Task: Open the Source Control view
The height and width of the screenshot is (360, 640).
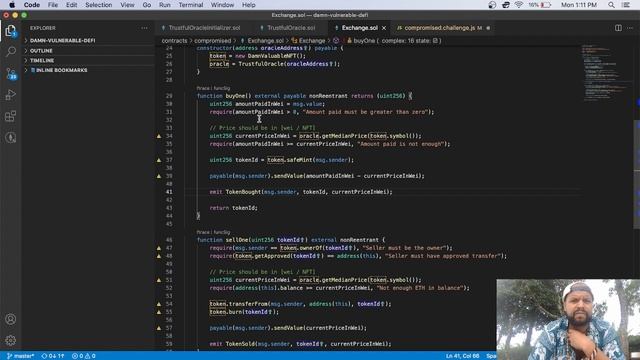Action: 11,73
